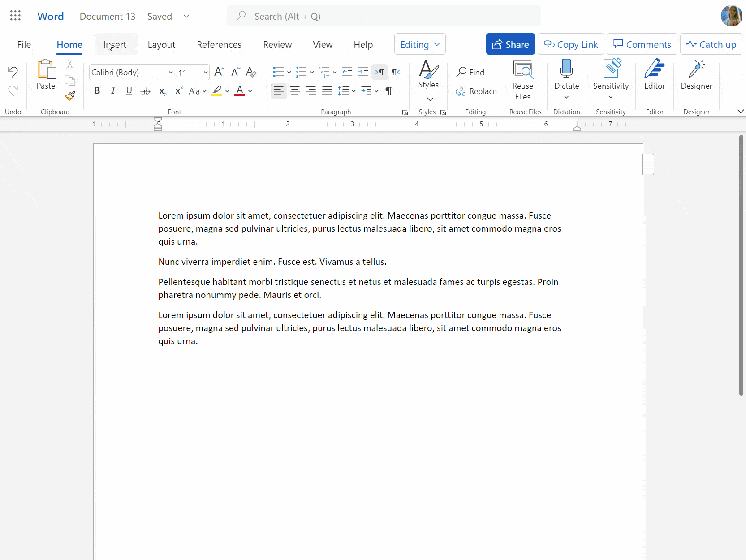Screen dimensions: 746x560
Task: Open the Comments pane button
Action: pyautogui.click(x=642, y=44)
